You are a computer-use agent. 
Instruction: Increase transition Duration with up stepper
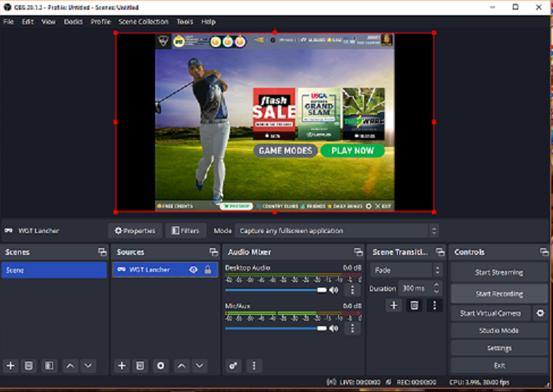tap(436, 285)
